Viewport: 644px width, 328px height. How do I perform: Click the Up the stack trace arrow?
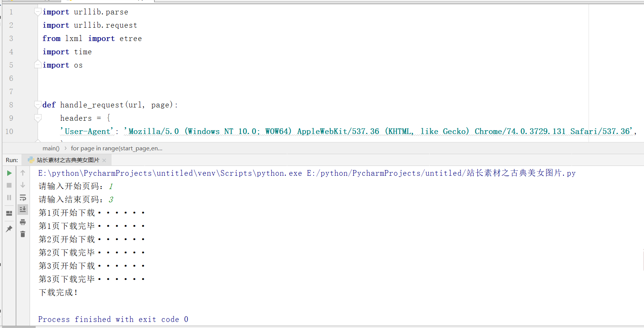[x=23, y=173]
